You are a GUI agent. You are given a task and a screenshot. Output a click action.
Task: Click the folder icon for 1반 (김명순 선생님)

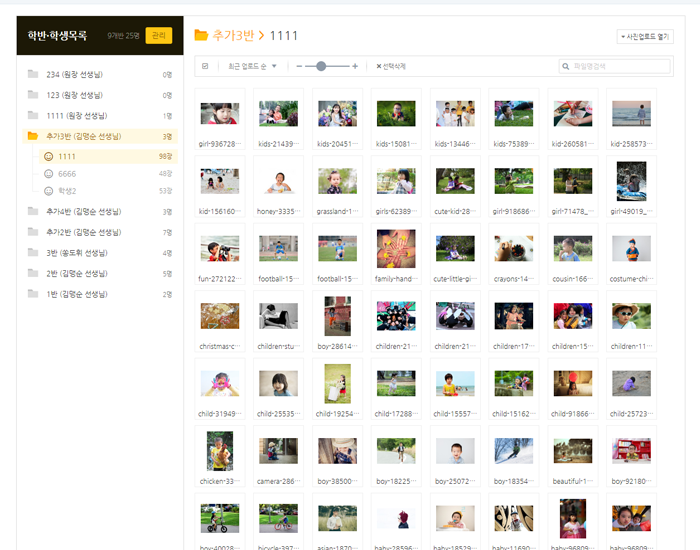pyautogui.click(x=33, y=294)
